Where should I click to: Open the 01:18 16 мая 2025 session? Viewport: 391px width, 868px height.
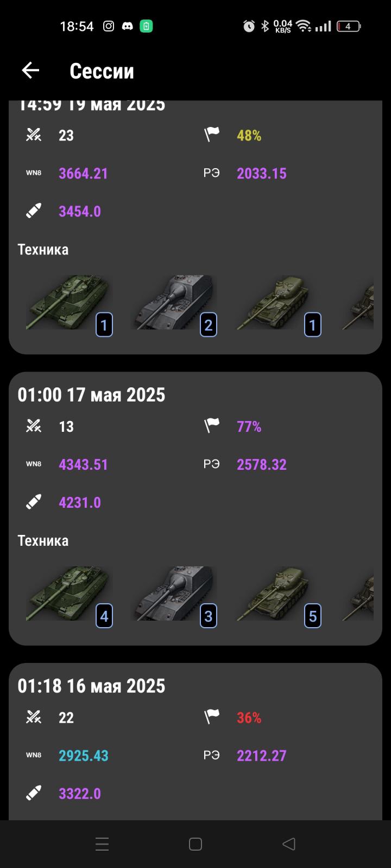tap(91, 686)
